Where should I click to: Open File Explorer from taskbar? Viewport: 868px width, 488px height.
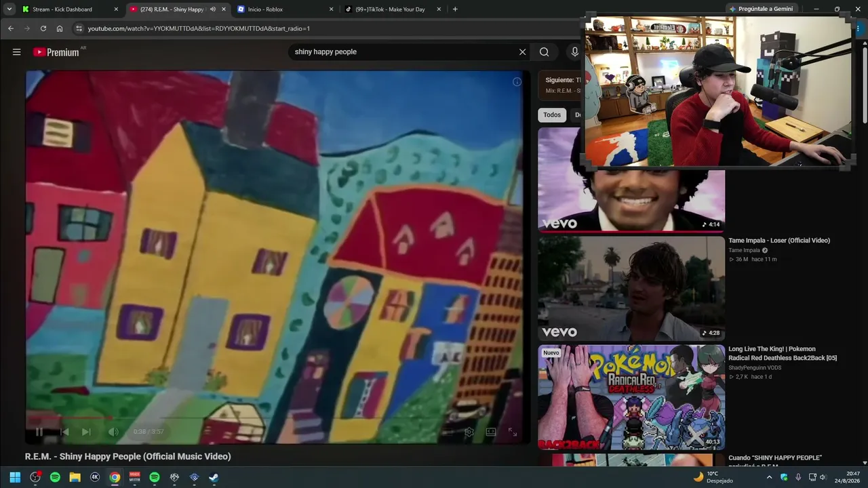(x=75, y=477)
